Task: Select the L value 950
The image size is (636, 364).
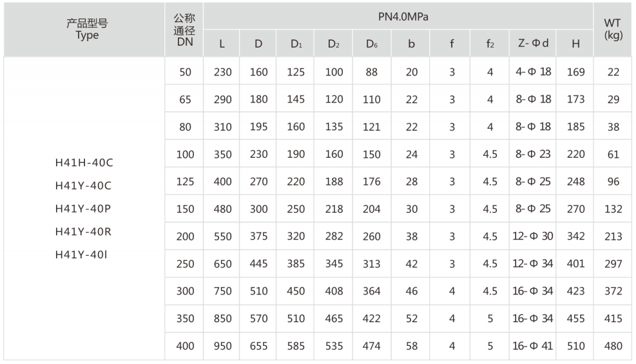Action: (223, 346)
